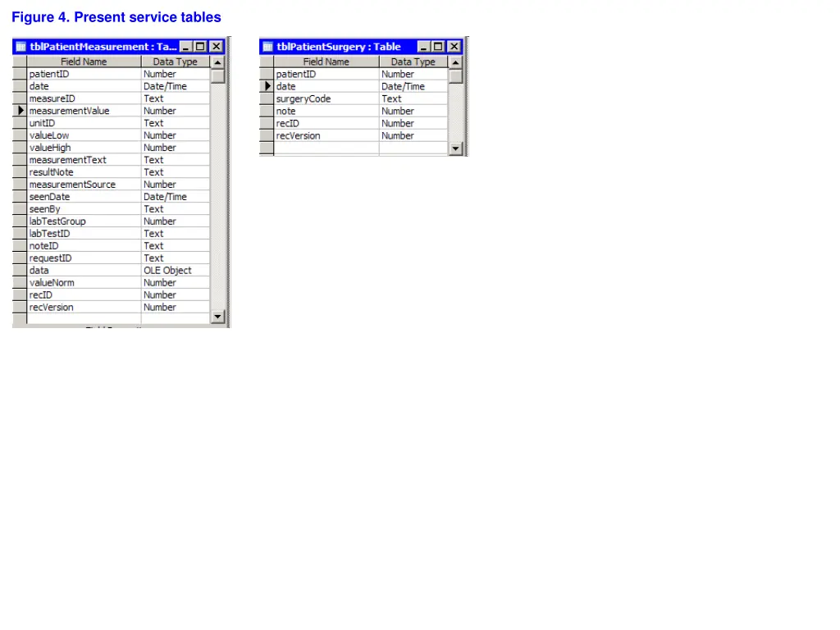
Task: Close the tblPatientSurgery table window
Action: [x=454, y=47]
